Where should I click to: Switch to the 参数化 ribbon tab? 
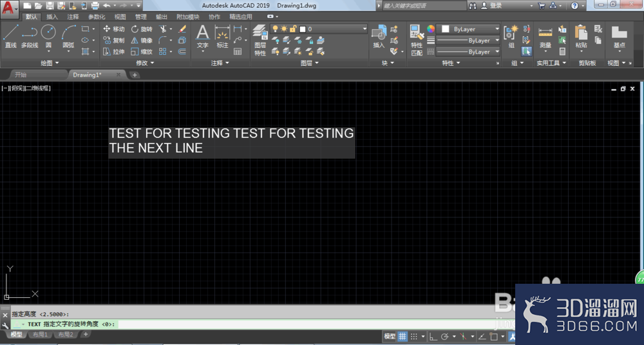97,17
